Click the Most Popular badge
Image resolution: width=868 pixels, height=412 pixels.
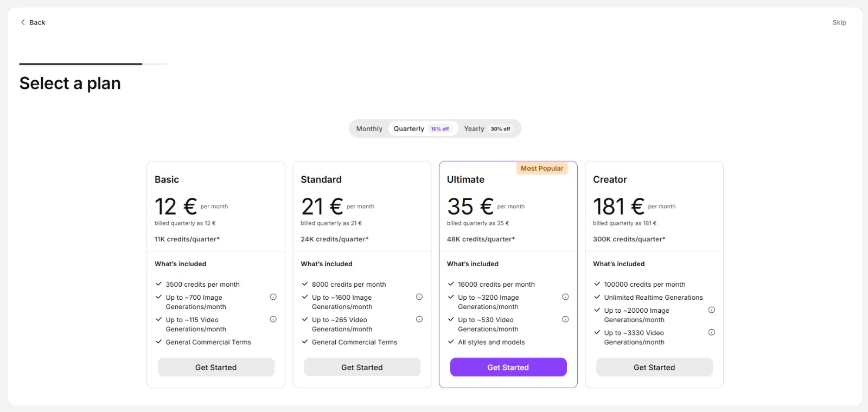coord(541,169)
